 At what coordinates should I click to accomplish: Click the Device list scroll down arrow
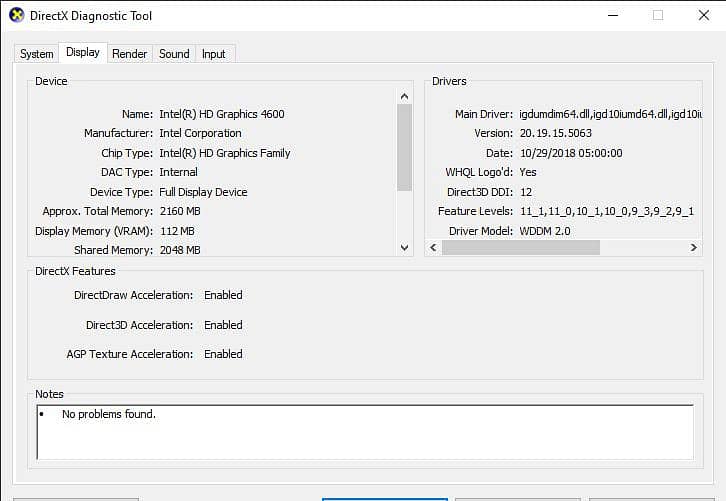404,248
